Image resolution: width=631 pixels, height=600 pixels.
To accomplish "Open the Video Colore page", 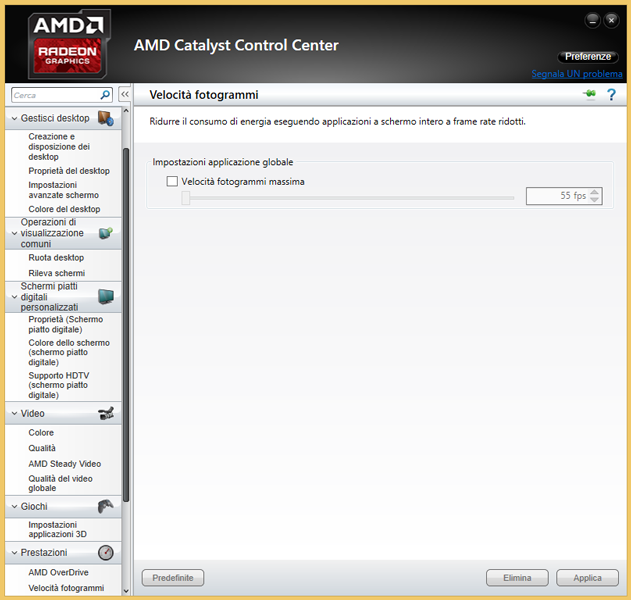I will (41, 433).
